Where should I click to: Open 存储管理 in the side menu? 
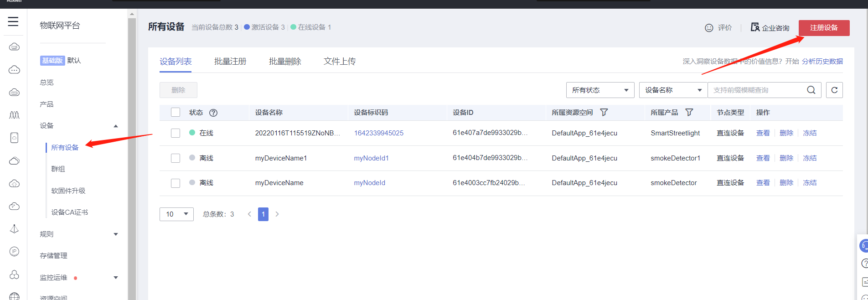[53, 256]
